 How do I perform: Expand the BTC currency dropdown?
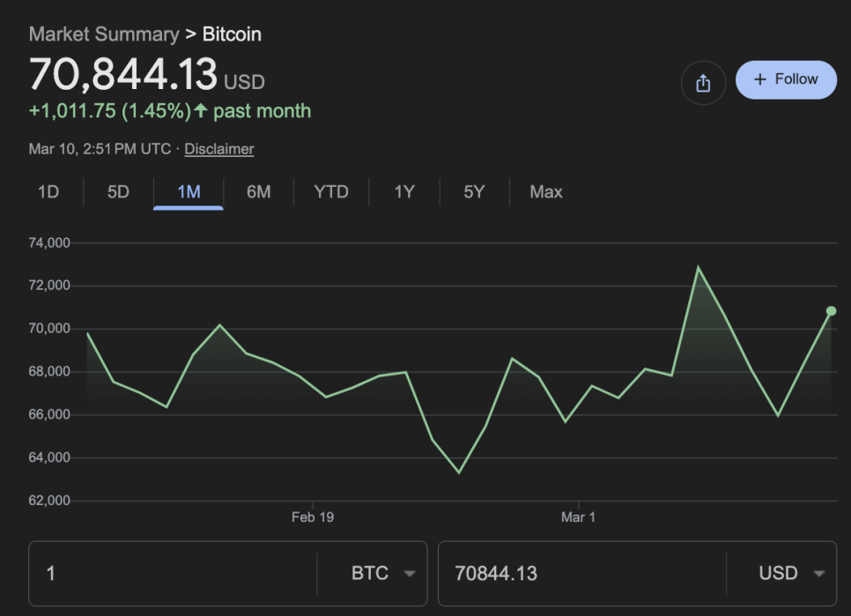point(383,574)
